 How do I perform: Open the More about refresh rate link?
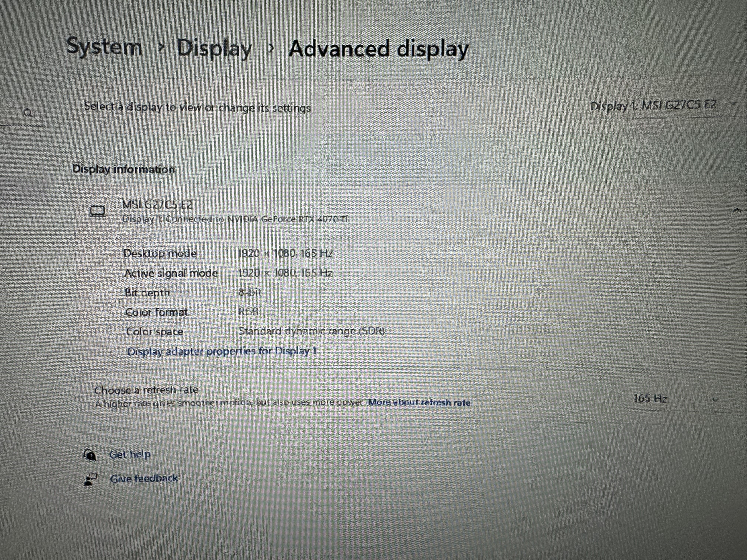[419, 402]
